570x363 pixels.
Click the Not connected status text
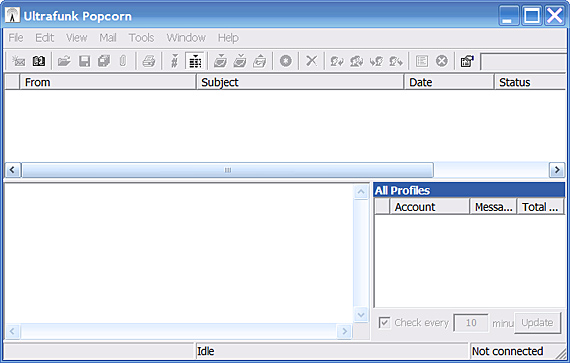click(x=507, y=351)
